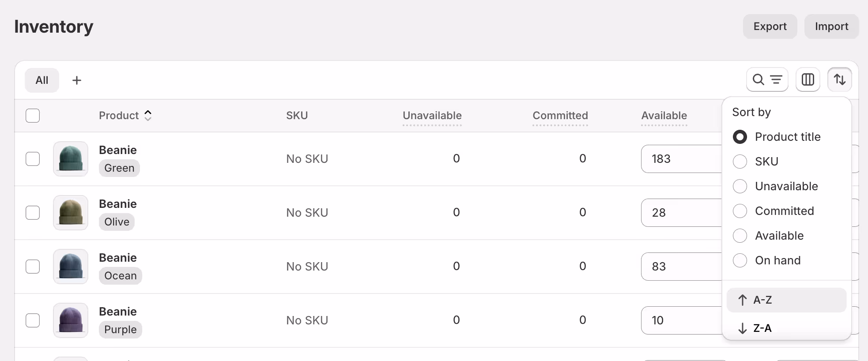Click the Unavailable column header
Viewport: 868px width, 361px height.
[432, 116]
